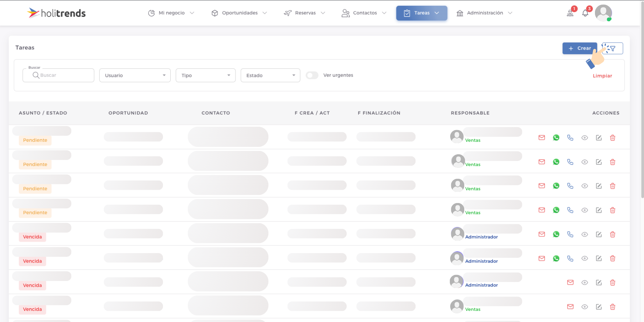Open the user avatar profile menu
The height and width of the screenshot is (322, 644).
click(603, 13)
